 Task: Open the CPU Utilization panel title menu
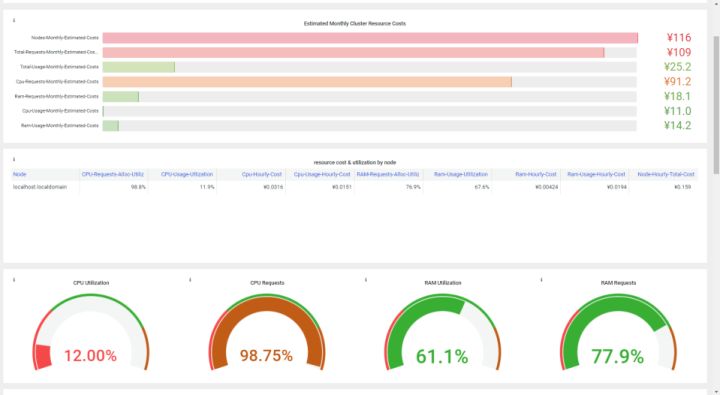[91, 283]
